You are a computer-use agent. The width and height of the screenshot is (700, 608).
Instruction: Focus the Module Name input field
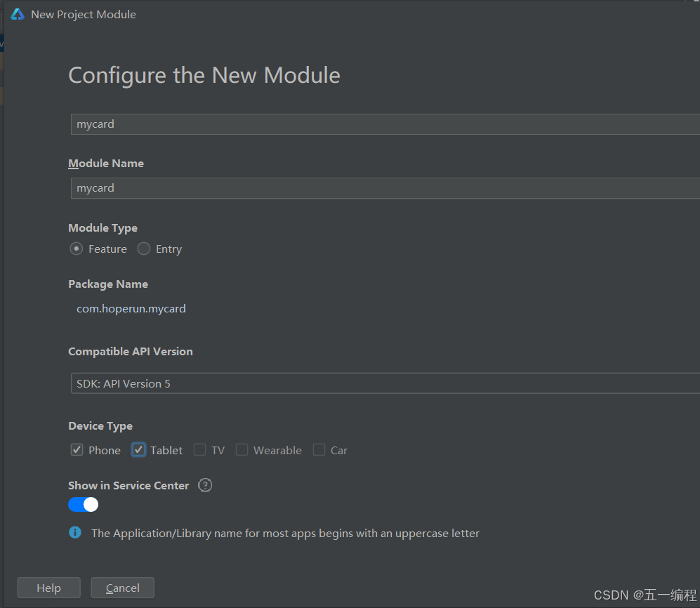385,188
